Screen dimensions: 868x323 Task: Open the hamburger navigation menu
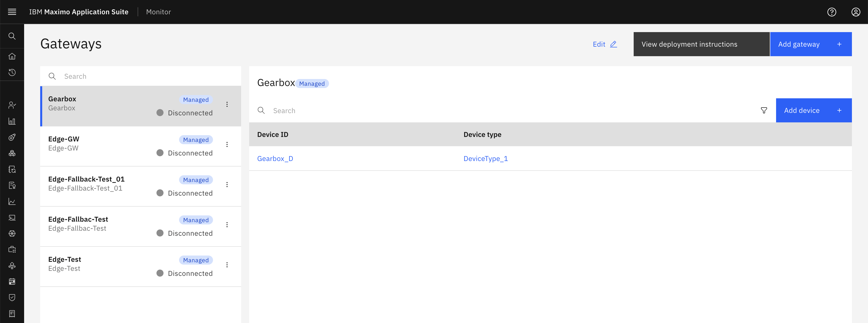click(x=12, y=12)
